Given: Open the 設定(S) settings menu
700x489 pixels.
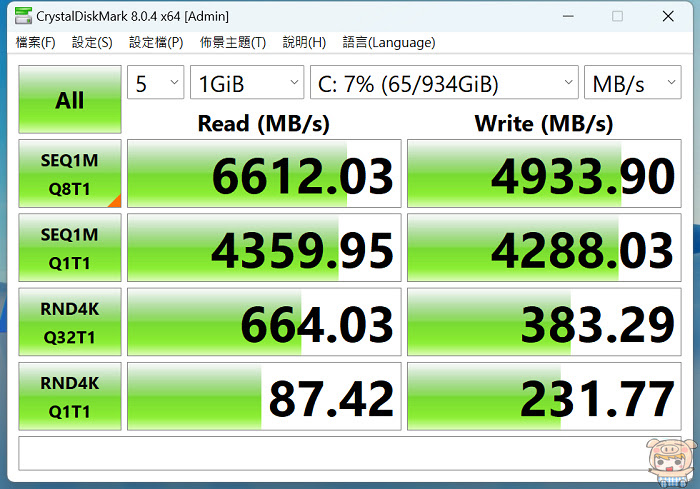Looking at the screenshot, I should [x=92, y=42].
